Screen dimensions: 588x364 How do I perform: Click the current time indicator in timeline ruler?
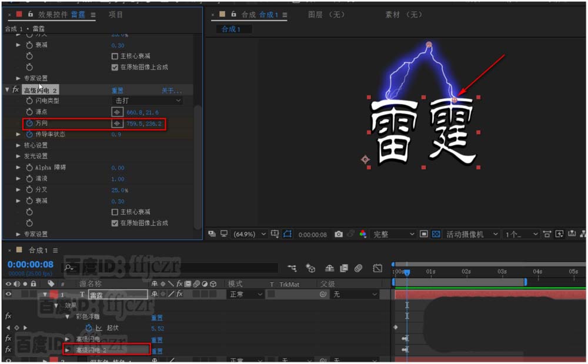(407, 272)
